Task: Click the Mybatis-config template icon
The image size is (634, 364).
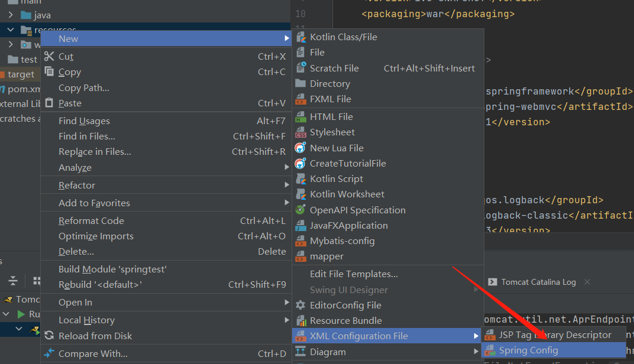Action: coord(300,241)
